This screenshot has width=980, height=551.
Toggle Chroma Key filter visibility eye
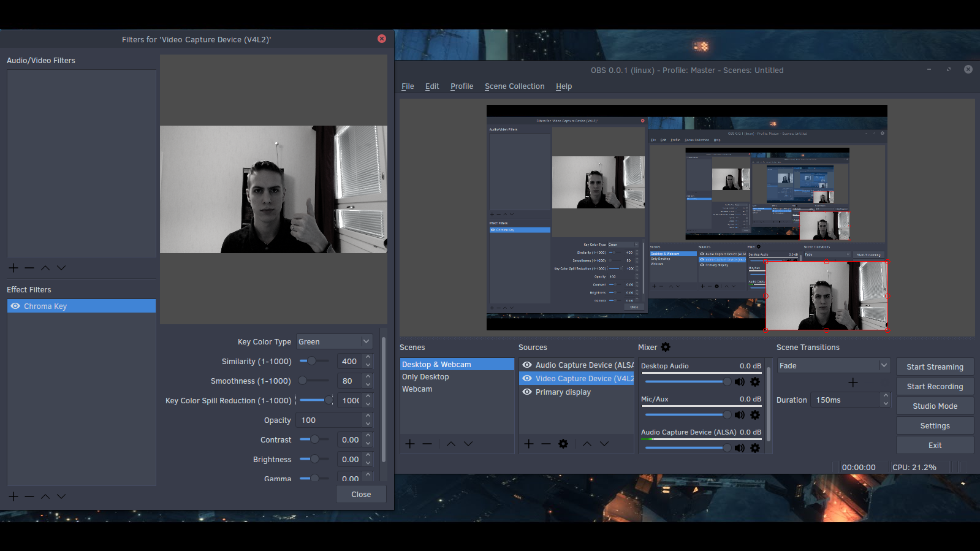tap(15, 306)
